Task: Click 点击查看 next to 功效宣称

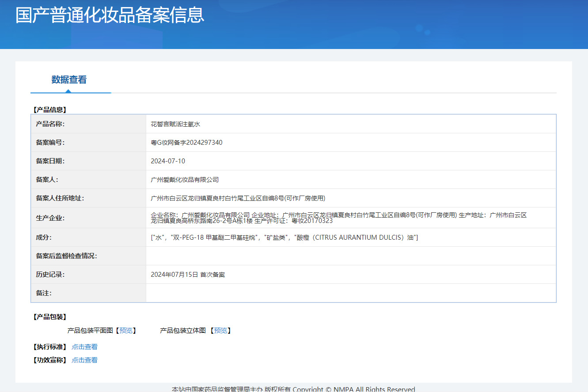Action: click(84, 360)
